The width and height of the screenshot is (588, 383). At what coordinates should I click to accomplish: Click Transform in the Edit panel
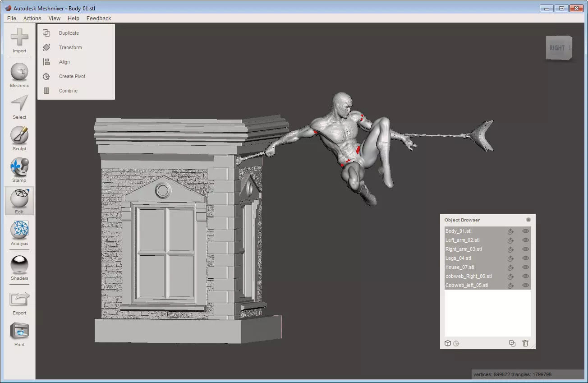click(x=70, y=47)
